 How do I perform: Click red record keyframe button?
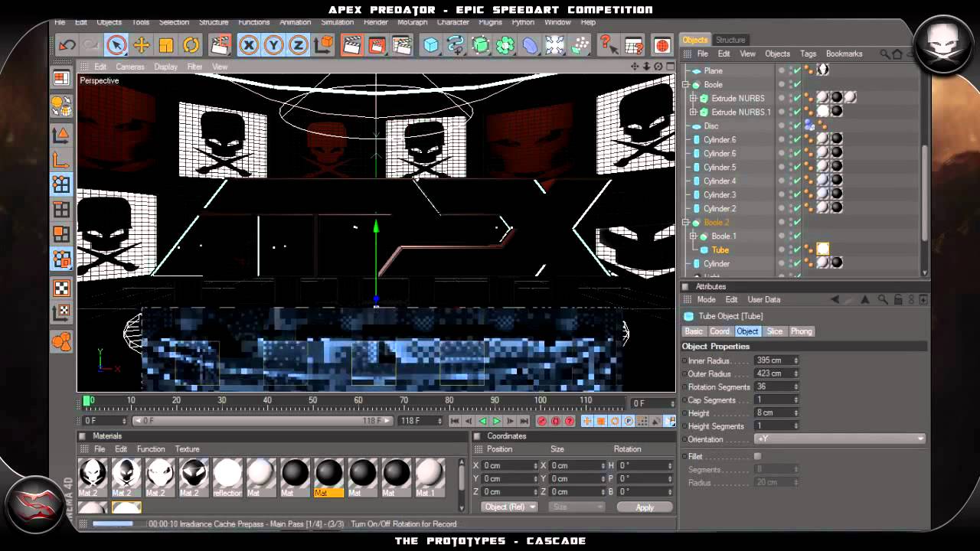point(542,421)
